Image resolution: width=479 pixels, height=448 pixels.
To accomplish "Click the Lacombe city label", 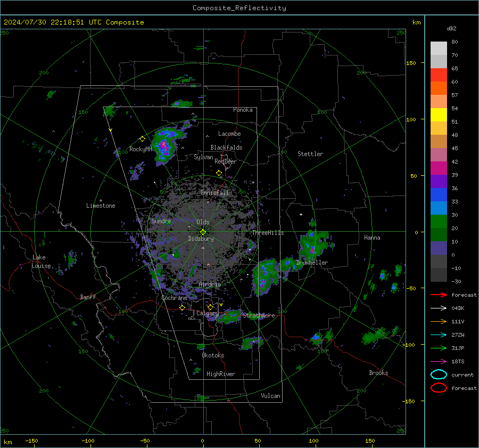I will (229, 134).
